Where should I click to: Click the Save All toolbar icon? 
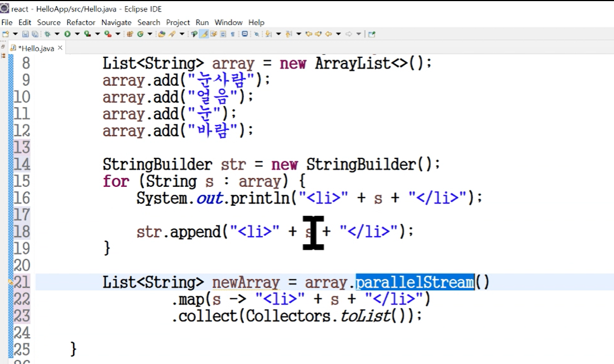(35, 34)
